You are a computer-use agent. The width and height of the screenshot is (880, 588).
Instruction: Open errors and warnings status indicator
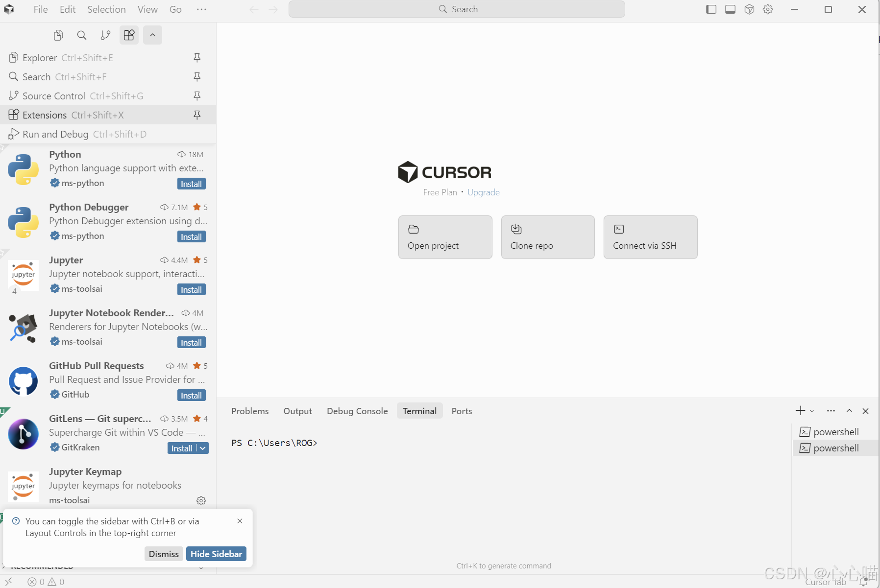point(46,582)
